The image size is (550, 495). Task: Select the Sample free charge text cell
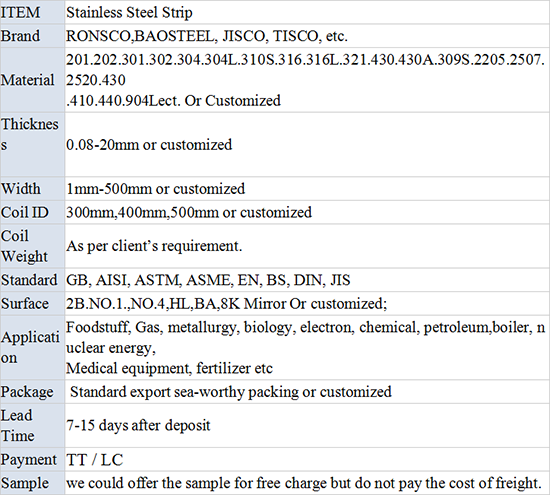pos(307,483)
